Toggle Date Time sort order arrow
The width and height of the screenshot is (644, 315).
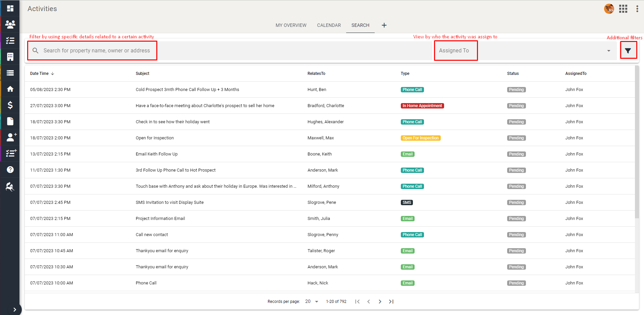click(x=53, y=73)
